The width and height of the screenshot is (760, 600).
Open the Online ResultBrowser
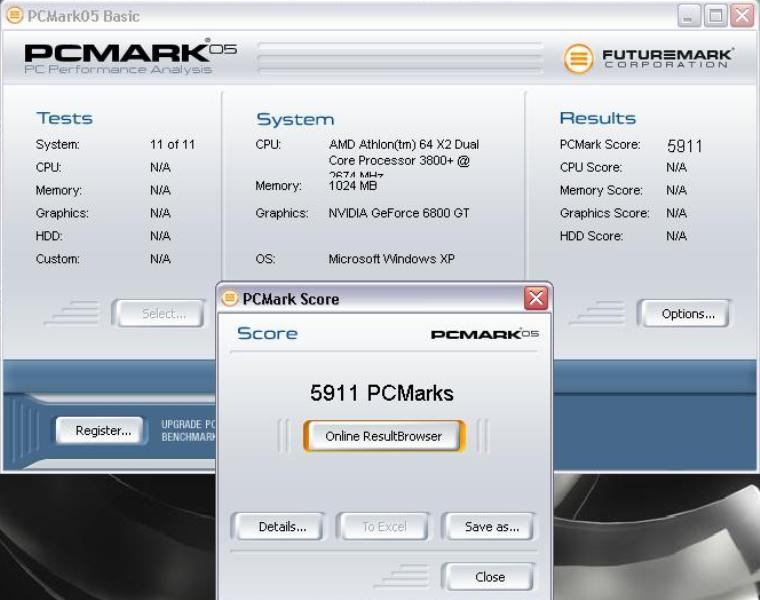click(384, 436)
